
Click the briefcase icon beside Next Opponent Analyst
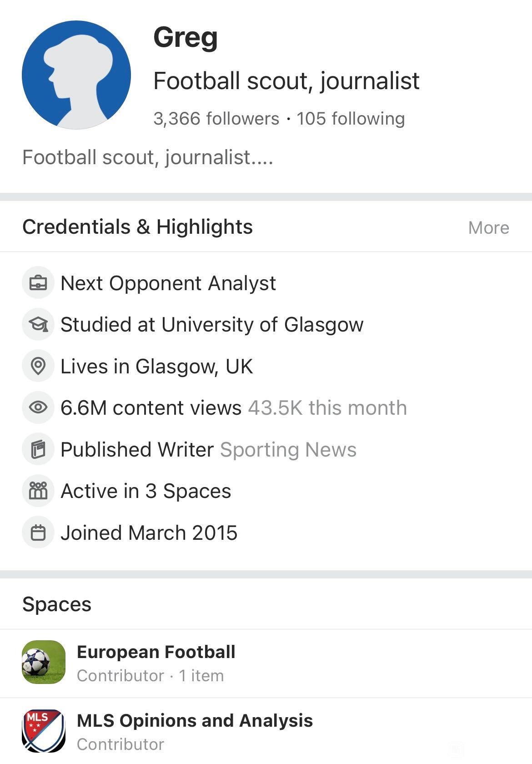point(38,283)
